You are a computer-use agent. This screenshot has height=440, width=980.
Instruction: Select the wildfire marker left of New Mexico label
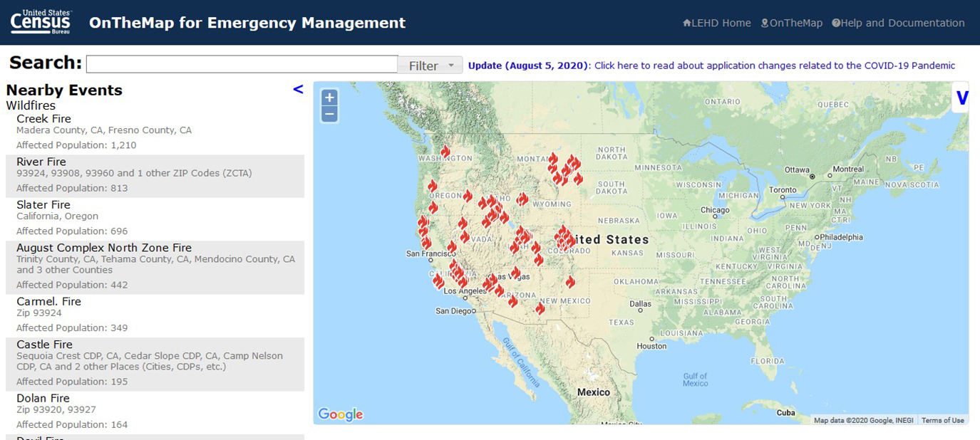[540, 308]
